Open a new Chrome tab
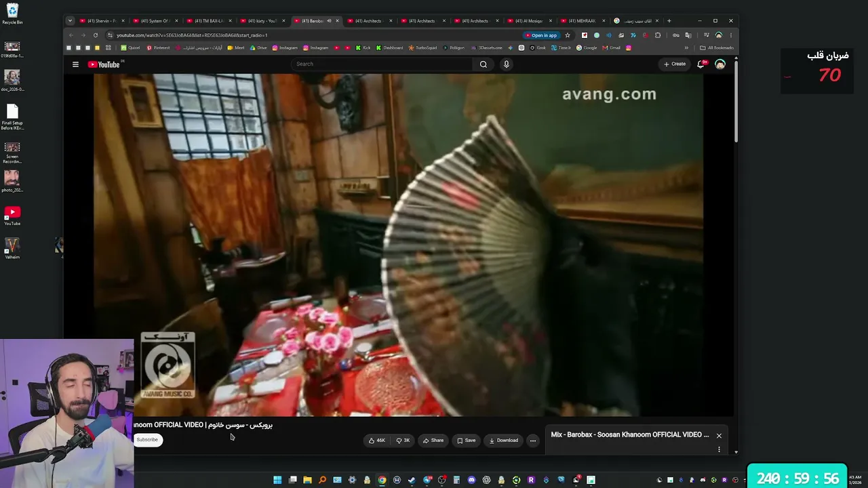The image size is (868, 488). (669, 21)
